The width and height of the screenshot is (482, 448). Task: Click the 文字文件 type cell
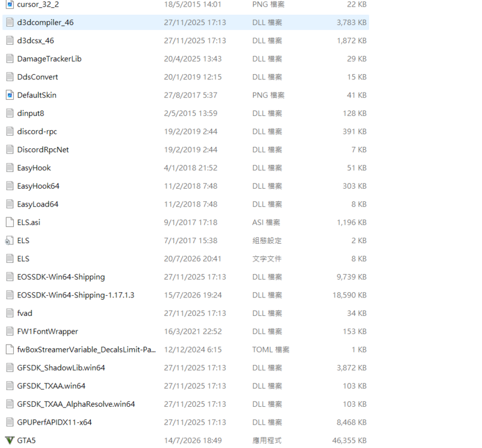pyautogui.click(x=267, y=259)
